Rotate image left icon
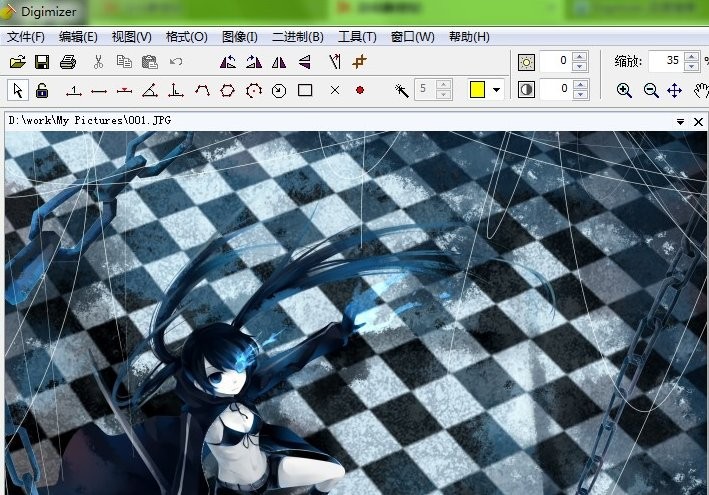Image resolution: width=709 pixels, height=495 pixels. [x=228, y=62]
